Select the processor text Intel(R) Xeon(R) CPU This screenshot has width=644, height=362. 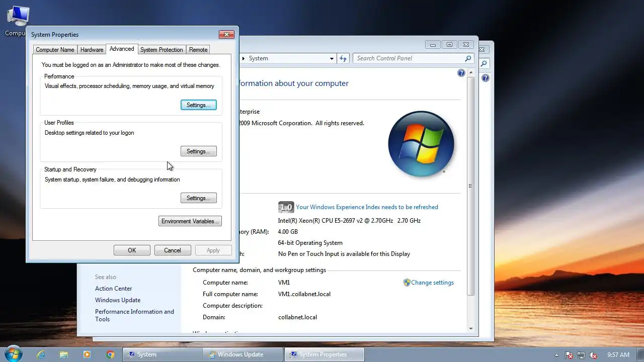[349, 221]
